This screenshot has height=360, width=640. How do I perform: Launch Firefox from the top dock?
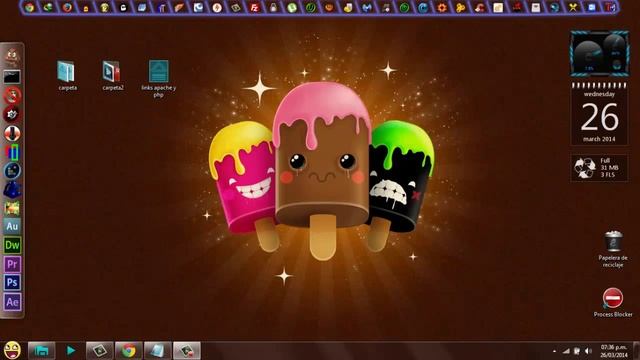point(67,7)
